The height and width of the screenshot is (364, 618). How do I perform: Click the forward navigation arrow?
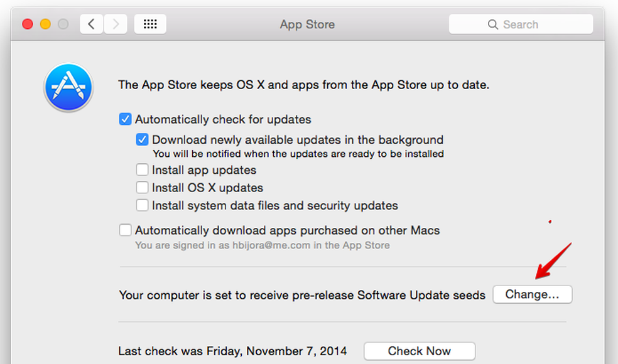pos(115,24)
